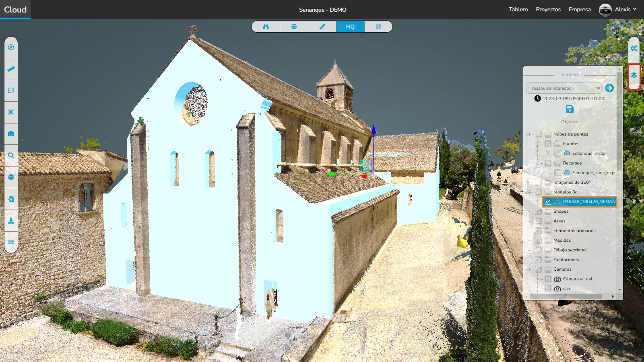Click the camera snapshot tool
644x362 pixels.
tap(11, 134)
